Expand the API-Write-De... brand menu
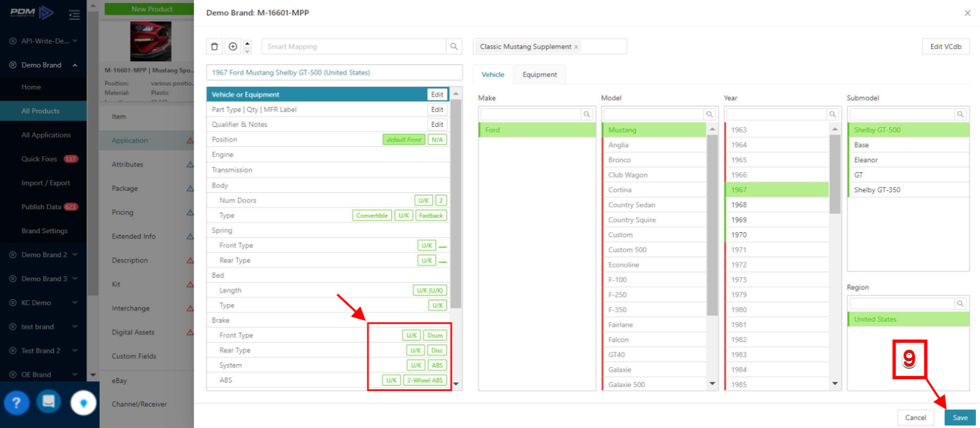 click(75, 41)
